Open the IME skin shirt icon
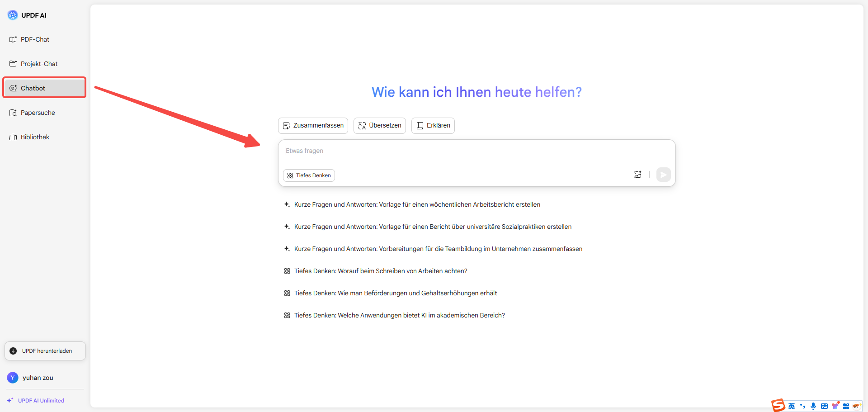 click(835, 406)
